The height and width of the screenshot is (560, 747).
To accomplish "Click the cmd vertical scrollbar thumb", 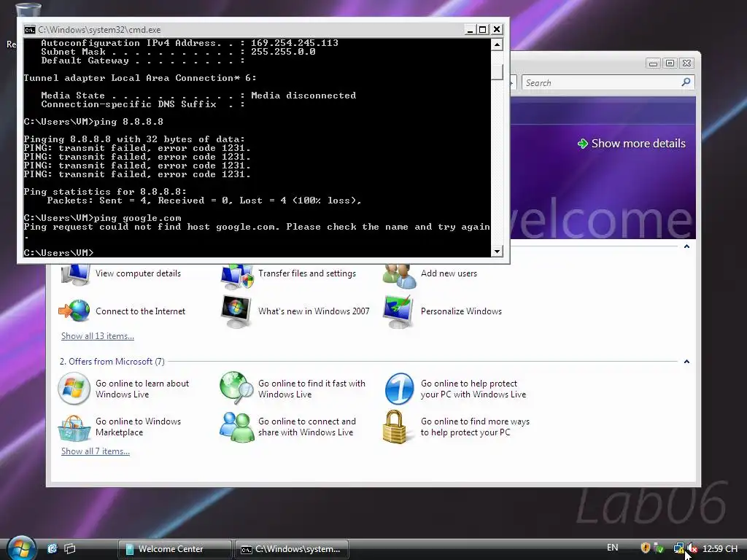I will (497, 71).
